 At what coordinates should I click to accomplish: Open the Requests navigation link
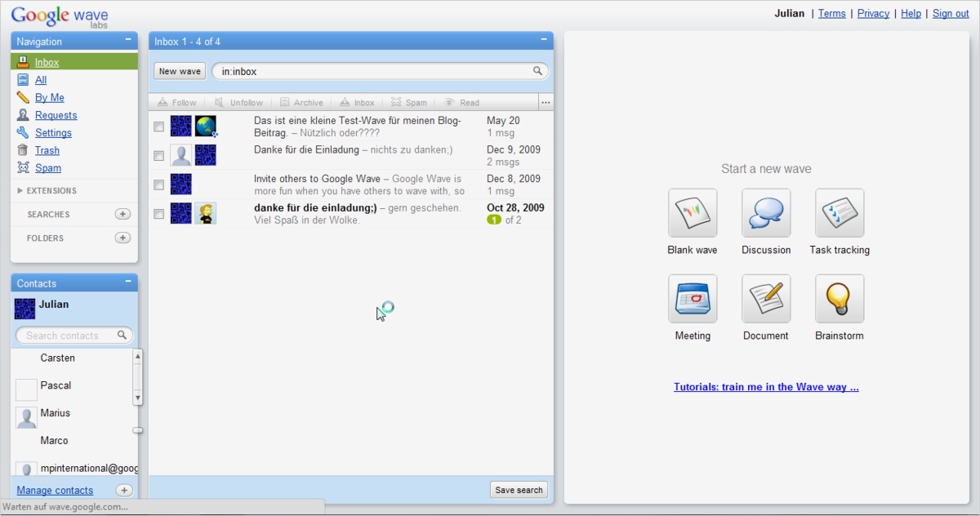(x=56, y=115)
